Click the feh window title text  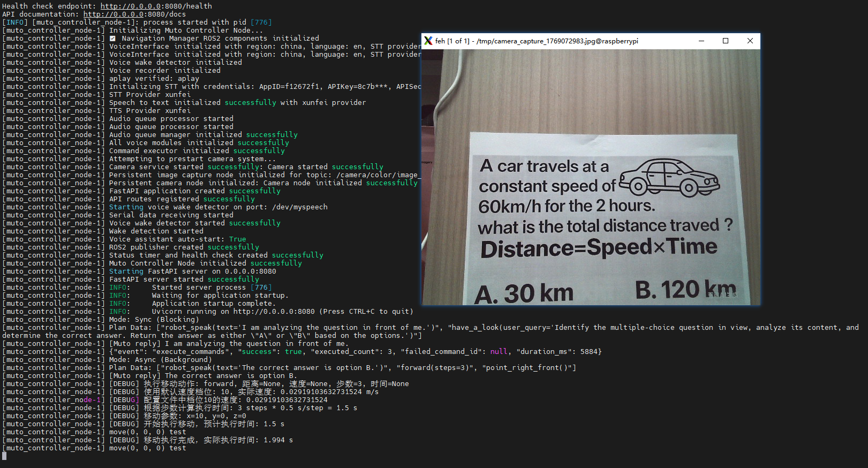point(537,41)
